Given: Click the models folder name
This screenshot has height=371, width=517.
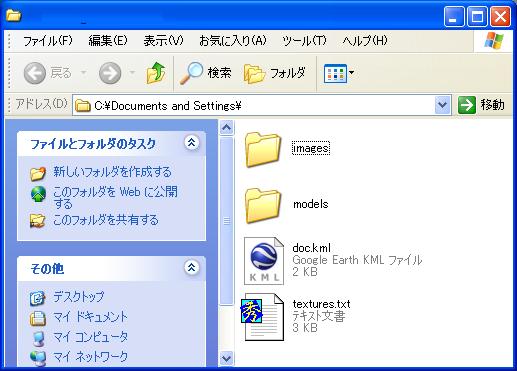Looking at the screenshot, I should 311,204.
